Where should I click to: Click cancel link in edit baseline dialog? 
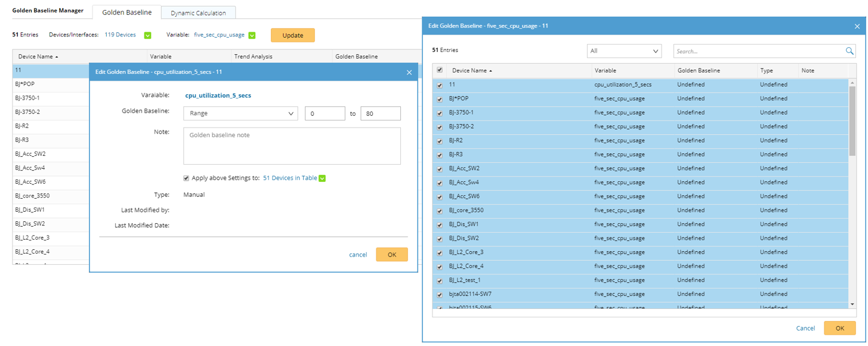tap(358, 255)
